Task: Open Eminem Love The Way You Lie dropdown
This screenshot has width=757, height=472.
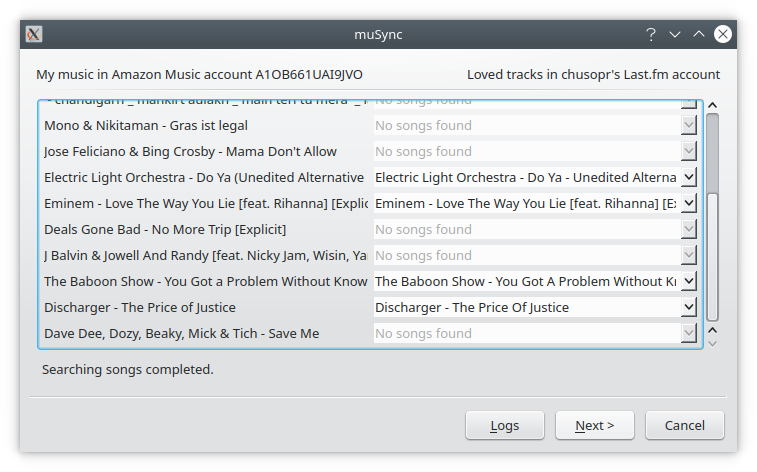Action: click(688, 204)
